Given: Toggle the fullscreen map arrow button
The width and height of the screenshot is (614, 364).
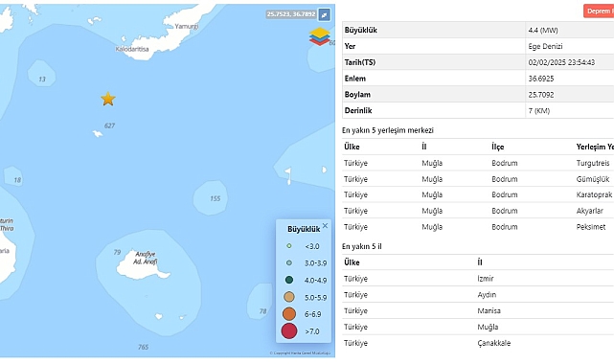Looking at the screenshot, I should click(324, 15).
